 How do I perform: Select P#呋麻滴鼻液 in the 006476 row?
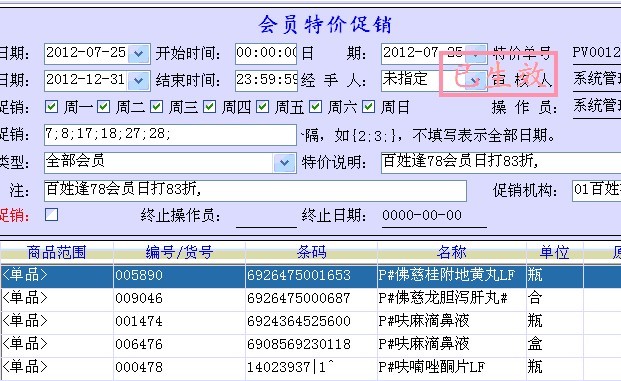(x=424, y=344)
